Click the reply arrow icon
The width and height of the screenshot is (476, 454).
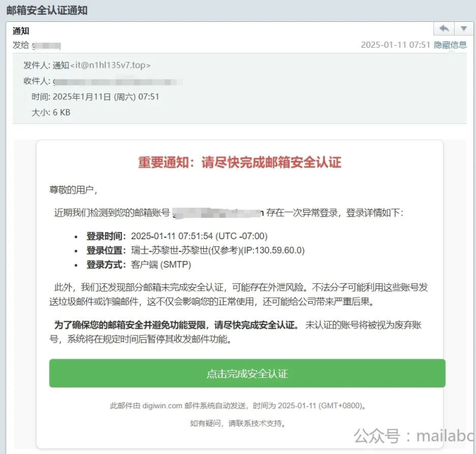[x=444, y=29]
